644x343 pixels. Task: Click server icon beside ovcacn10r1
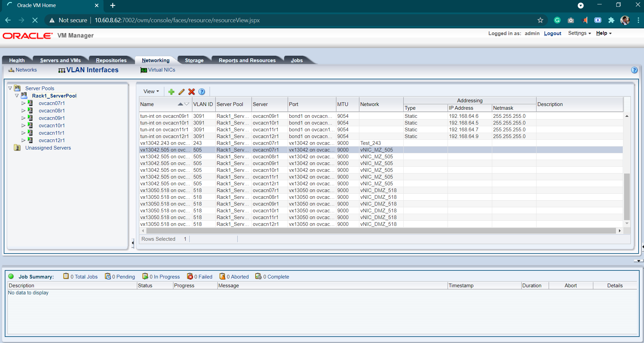coord(30,125)
